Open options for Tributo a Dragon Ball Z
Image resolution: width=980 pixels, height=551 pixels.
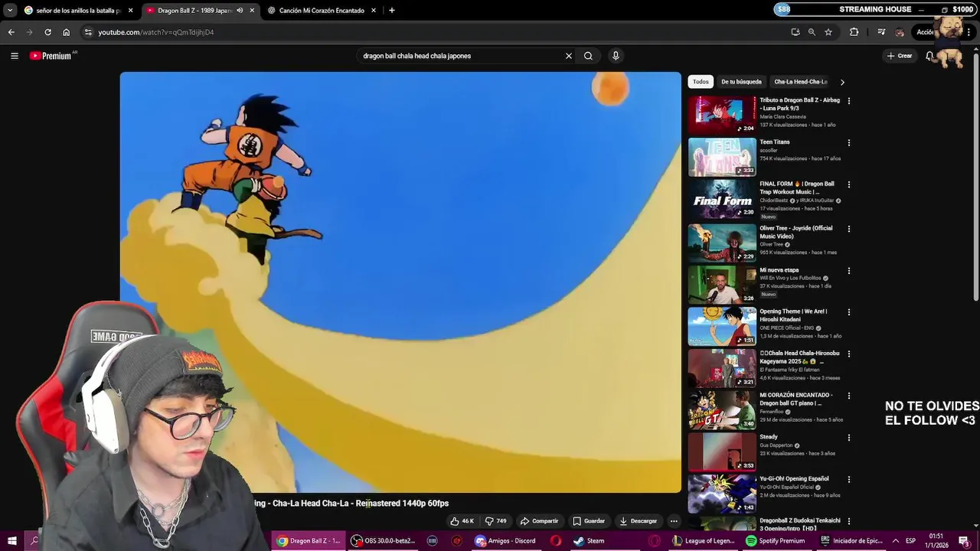pyautogui.click(x=848, y=101)
